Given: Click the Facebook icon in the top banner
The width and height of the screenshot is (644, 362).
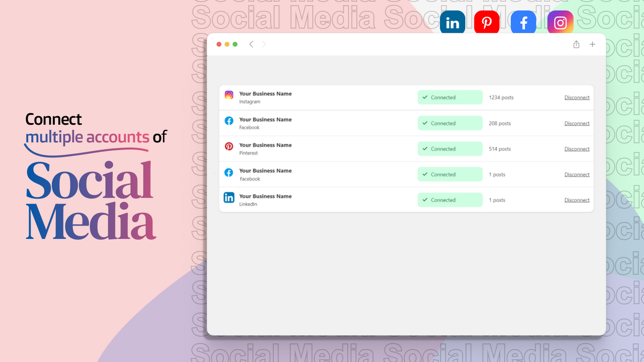Looking at the screenshot, I should tap(523, 22).
